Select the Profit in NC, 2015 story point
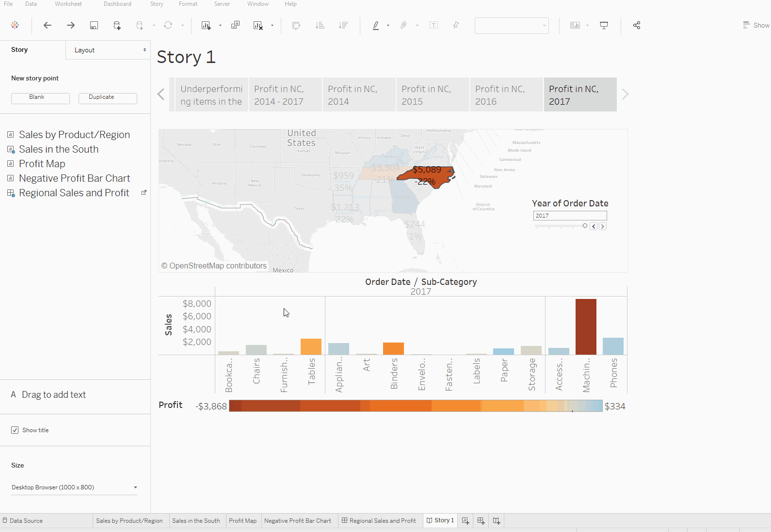The image size is (771, 532). point(433,95)
